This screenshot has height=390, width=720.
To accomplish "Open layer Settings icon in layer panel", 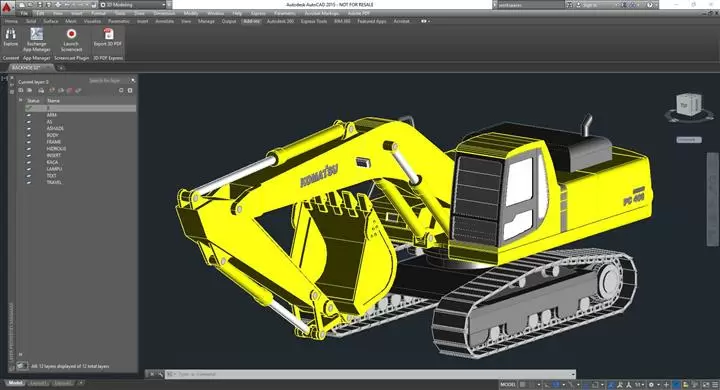I will [x=130, y=90].
